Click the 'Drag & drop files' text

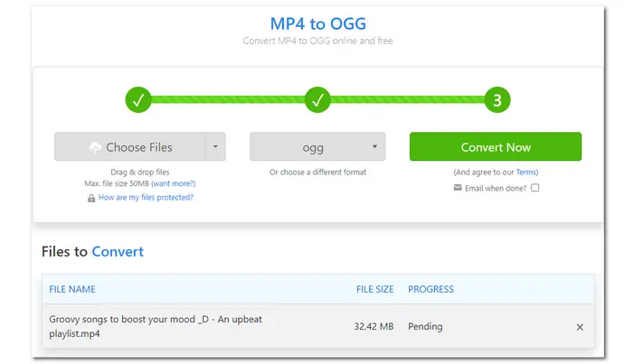pos(140,173)
